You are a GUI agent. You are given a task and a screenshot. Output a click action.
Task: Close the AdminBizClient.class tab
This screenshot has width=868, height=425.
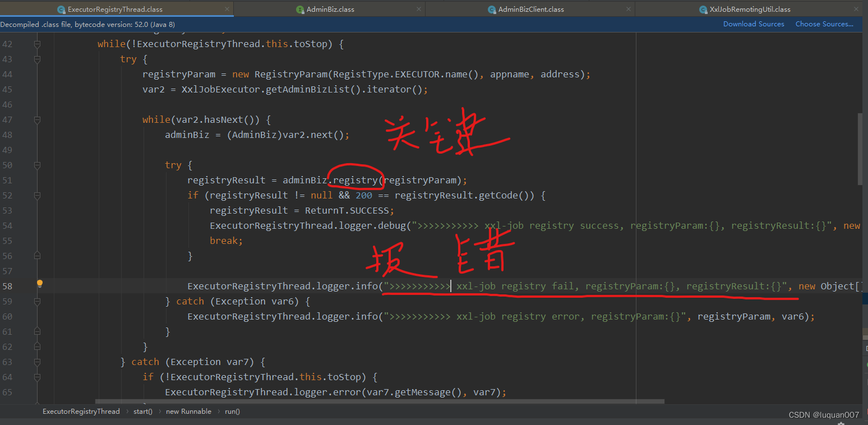(629, 9)
